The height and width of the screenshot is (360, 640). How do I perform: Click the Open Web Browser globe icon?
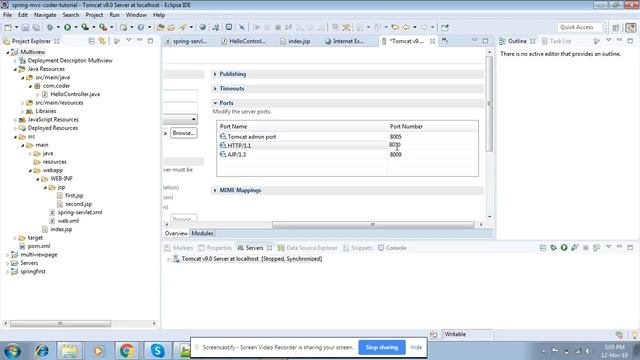[x=202, y=27]
